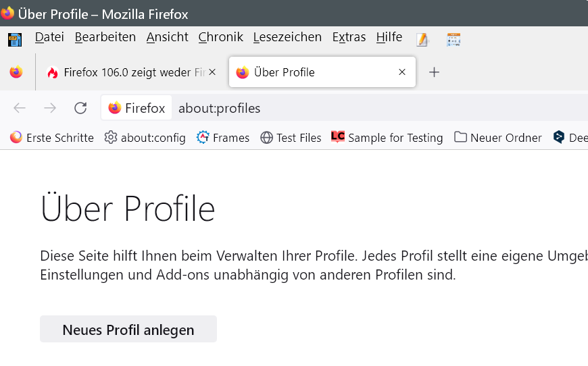This screenshot has height=366, width=588.
Task: Click the calendar icon in menu bar
Action: pyautogui.click(x=454, y=40)
